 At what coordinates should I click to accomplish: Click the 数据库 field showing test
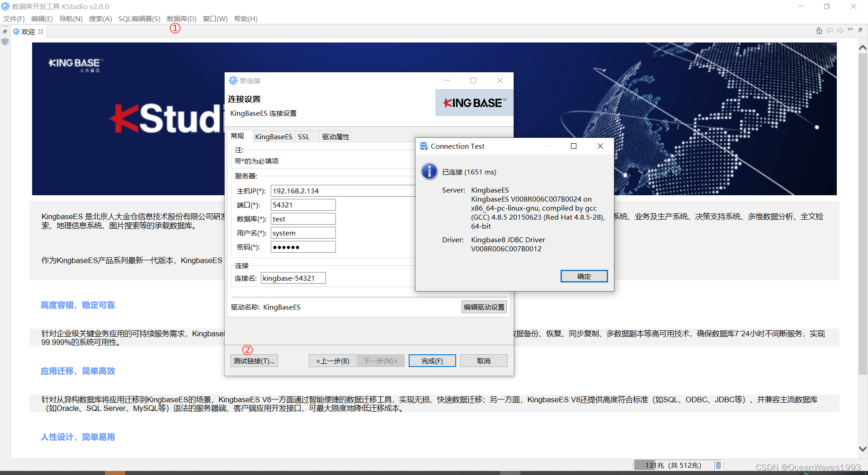tap(303, 219)
